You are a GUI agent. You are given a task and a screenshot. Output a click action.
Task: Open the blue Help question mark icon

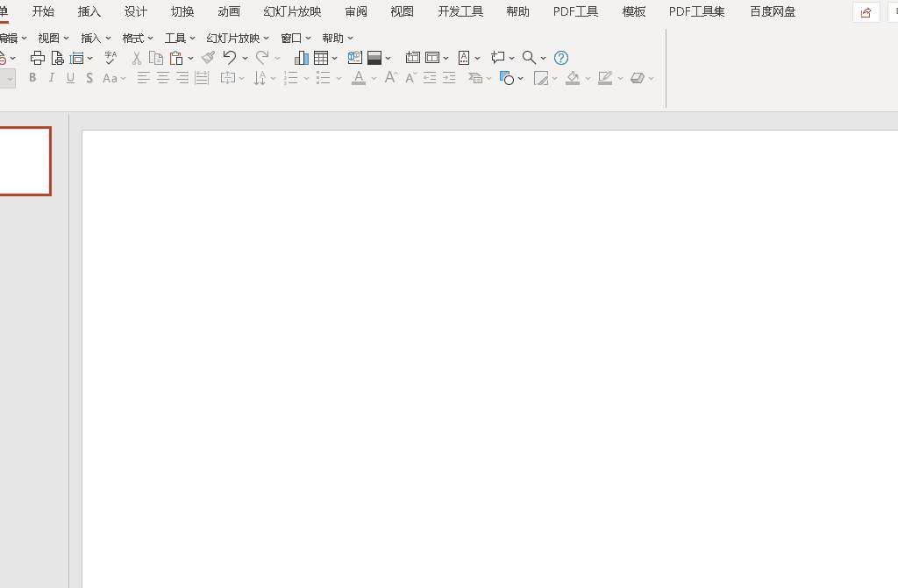tap(561, 58)
